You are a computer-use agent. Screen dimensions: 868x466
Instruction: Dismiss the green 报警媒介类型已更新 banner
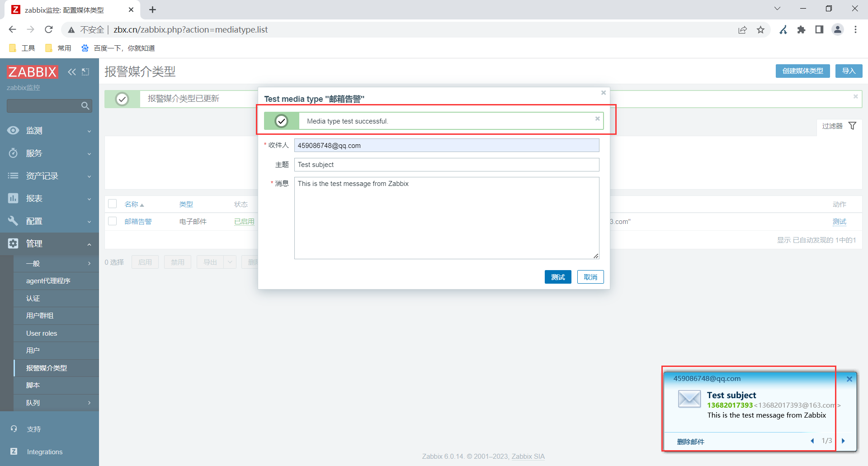click(855, 96)
